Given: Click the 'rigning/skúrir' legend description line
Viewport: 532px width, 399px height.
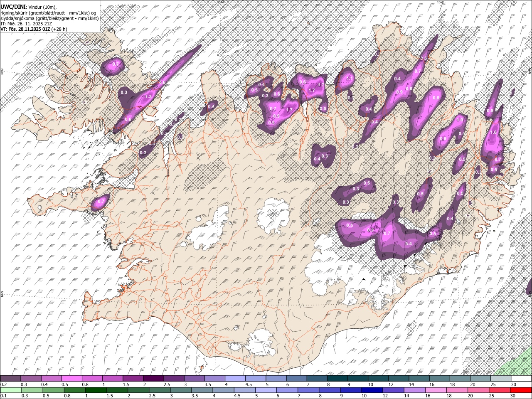Looking at the screenshot, I should pos(48,12).
